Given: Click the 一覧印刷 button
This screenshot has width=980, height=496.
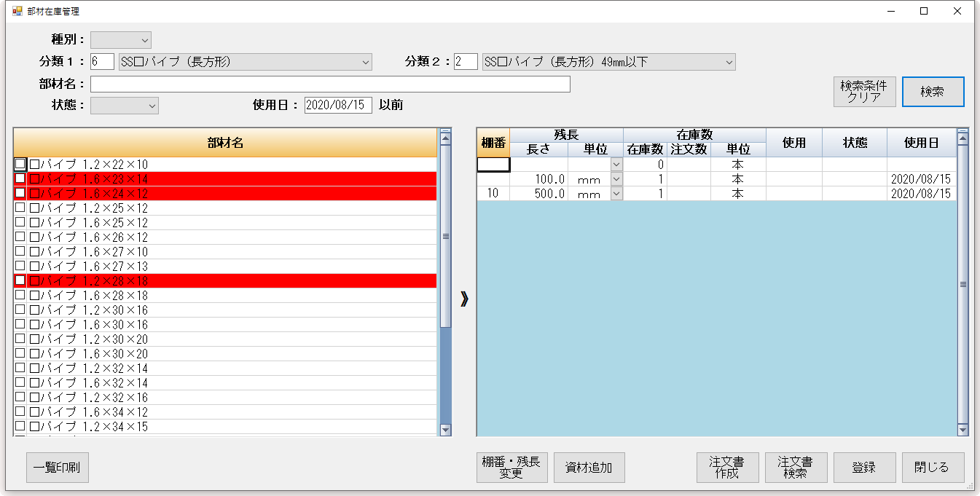Looking at the screenshot, I should [x=57, y=468].
